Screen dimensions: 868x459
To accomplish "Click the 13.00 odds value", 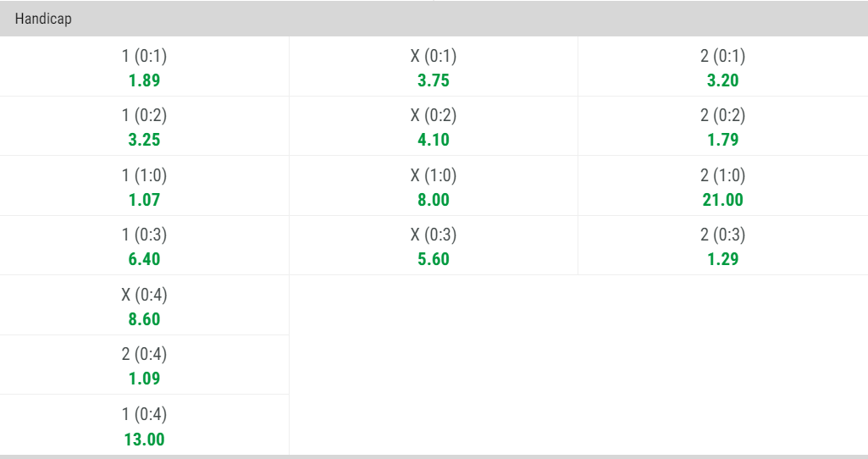I will click(144, 439).
